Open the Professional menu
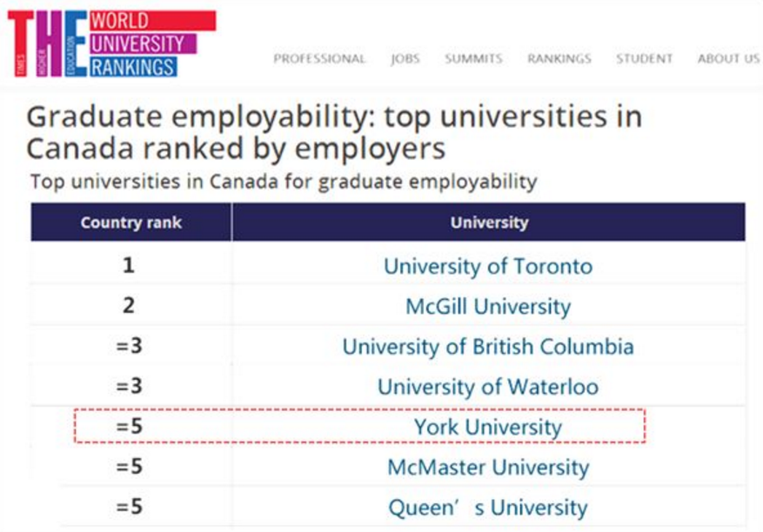Viewport: 763px width, 532px height. click(x=319, y=59)
